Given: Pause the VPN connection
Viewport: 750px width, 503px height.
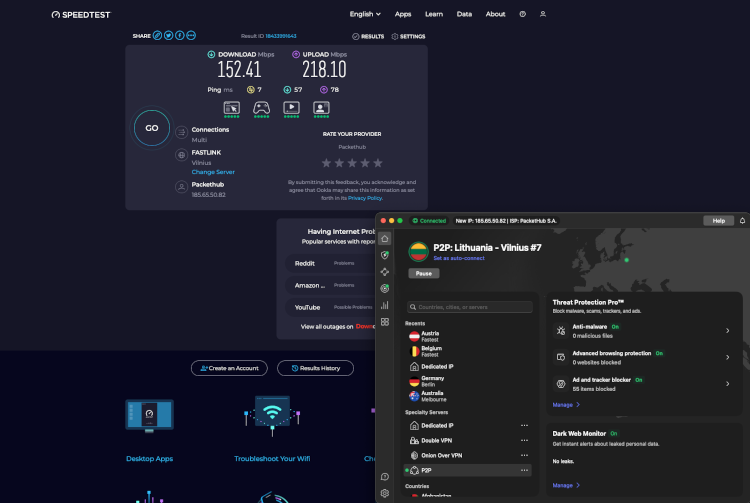Looking at the screenshot, I should [x=424, y=273].
